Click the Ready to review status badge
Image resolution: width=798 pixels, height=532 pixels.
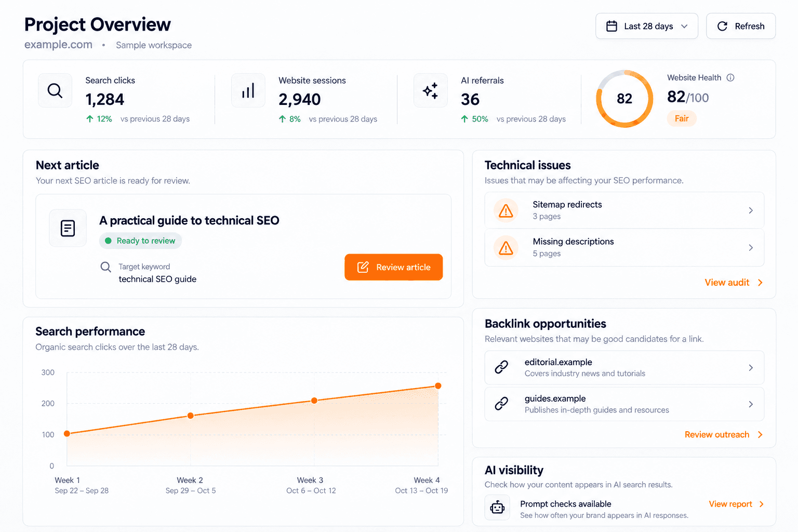[x=140, y=241]
